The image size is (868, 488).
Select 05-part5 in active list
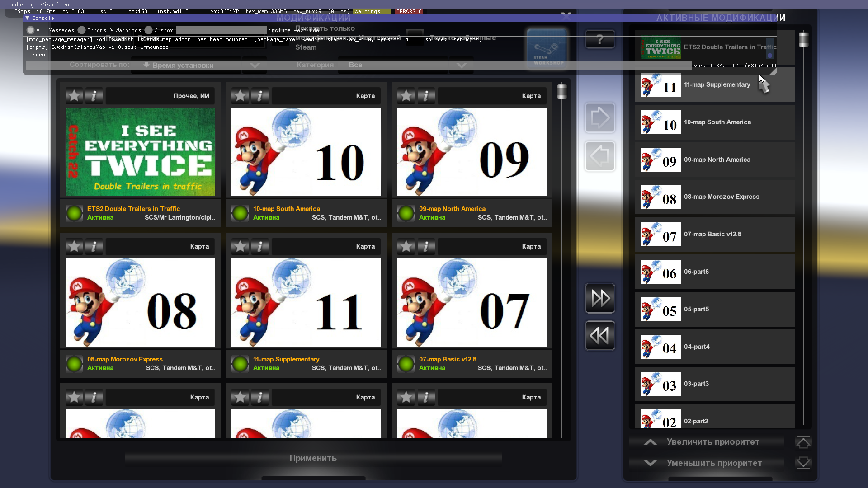tap(715, 310)
